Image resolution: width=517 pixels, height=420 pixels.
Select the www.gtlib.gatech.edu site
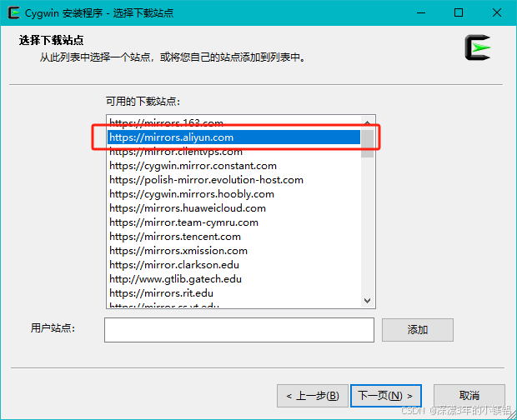[233, 279]
